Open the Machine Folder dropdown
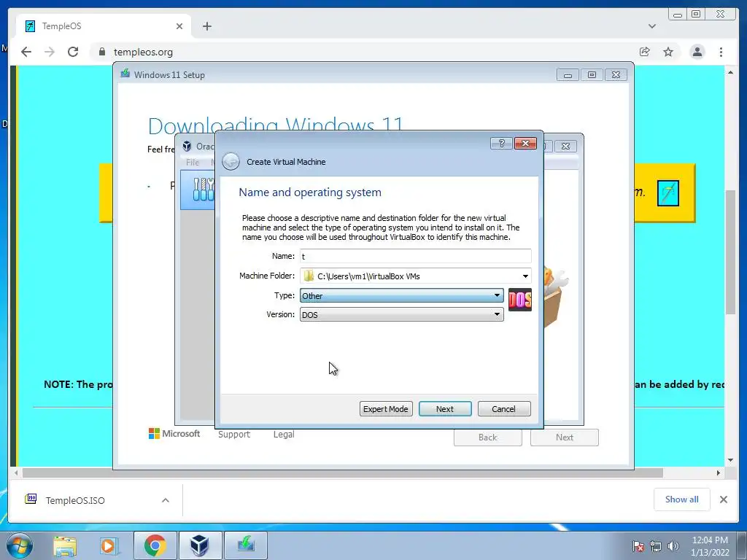Screen dimensions: 747x560 [525, 276]
